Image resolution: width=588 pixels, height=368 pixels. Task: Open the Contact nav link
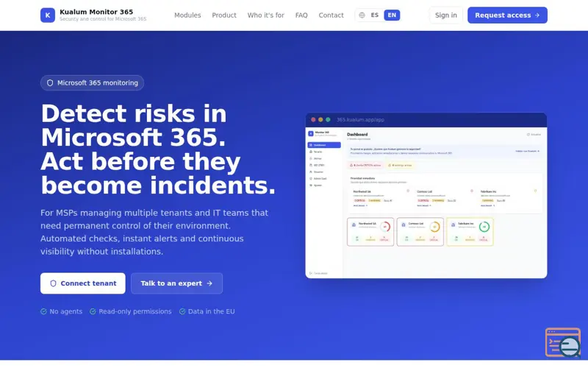click(331, 15)
